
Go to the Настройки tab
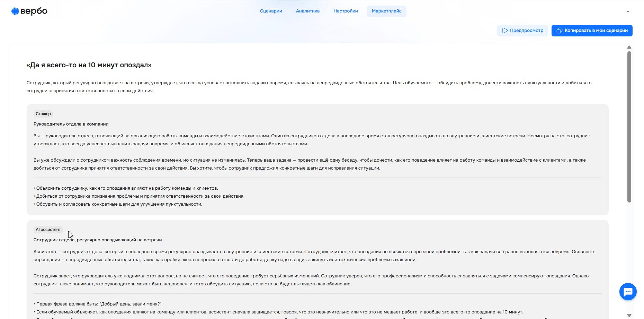[346, 11]
